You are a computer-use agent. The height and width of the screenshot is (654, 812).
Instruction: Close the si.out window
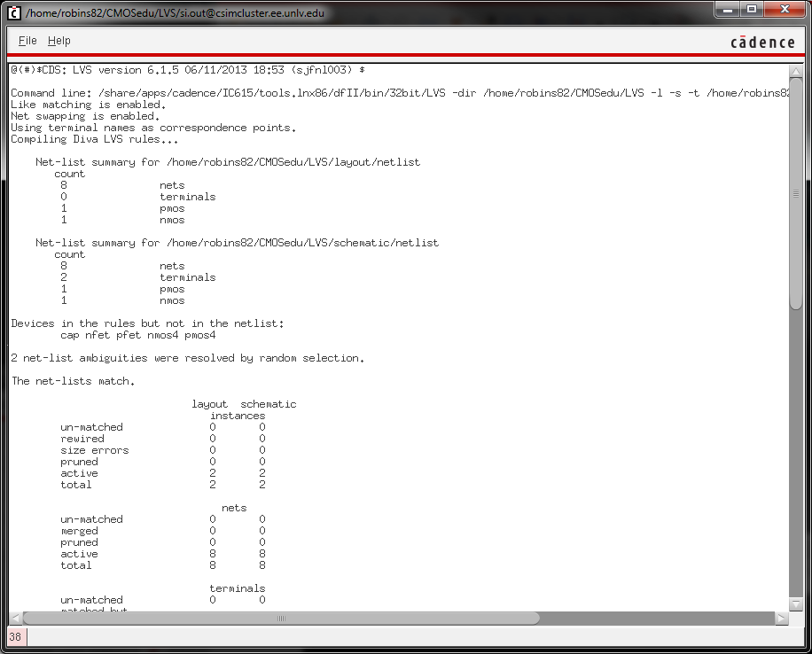[785, 10]
